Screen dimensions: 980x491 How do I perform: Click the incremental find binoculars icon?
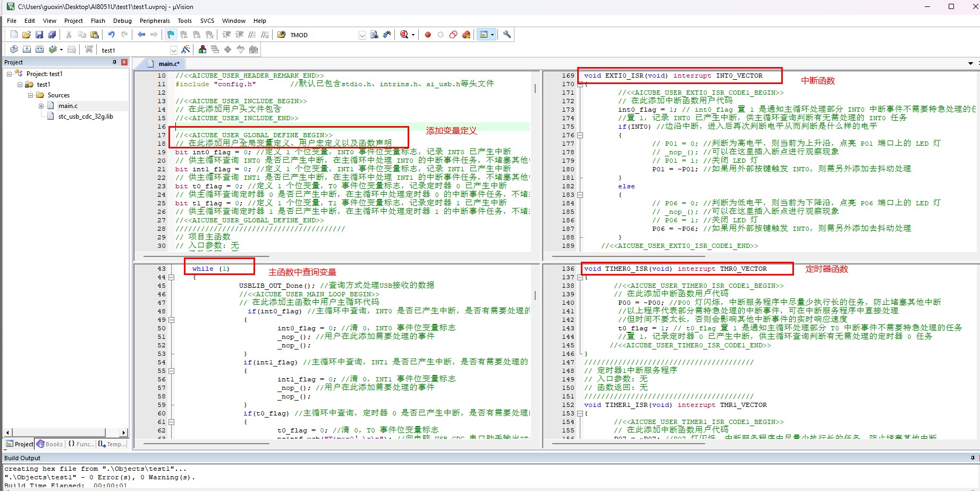tap(387, 35)
